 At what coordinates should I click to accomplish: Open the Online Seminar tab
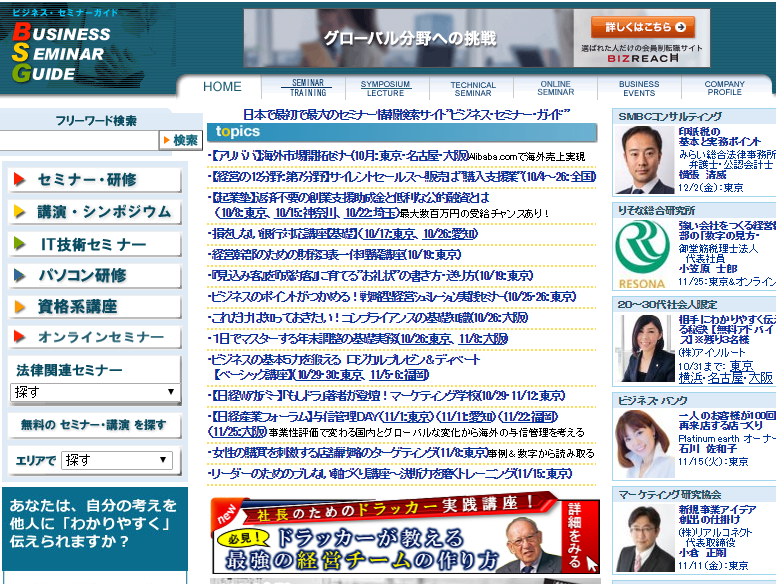pyautogui.click(x=556, y=88)
